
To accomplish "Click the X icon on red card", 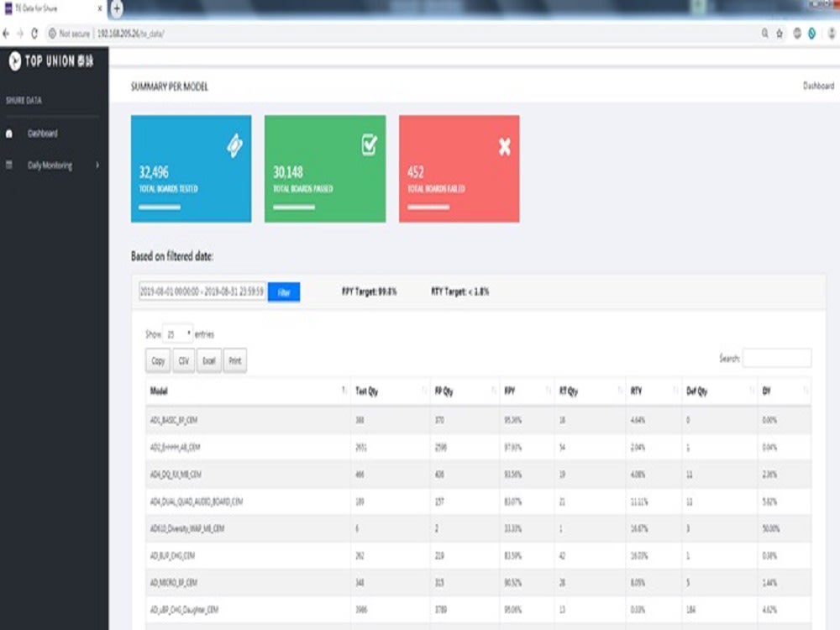I will pyautogui.click(x=504, y=146).
